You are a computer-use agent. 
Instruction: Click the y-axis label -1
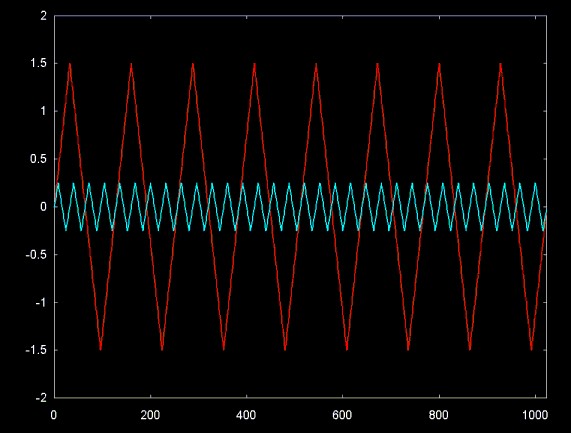(41, 302)
